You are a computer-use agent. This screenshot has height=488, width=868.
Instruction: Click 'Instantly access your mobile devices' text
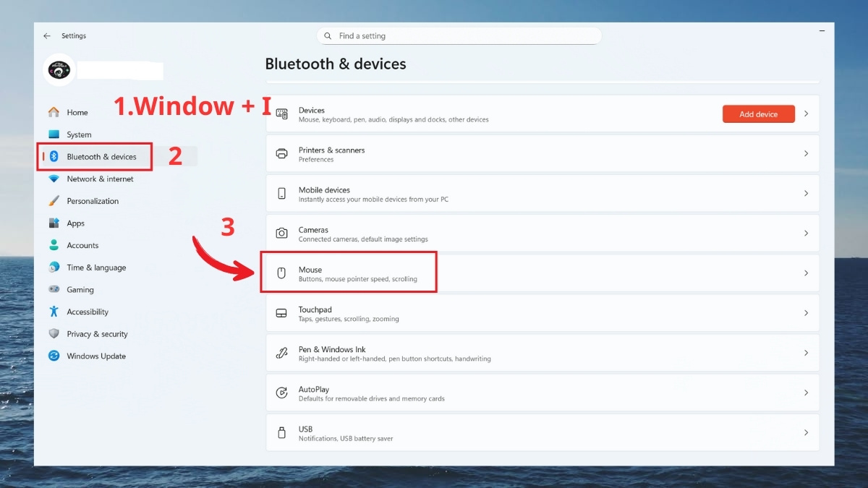[x=373, y=200]
